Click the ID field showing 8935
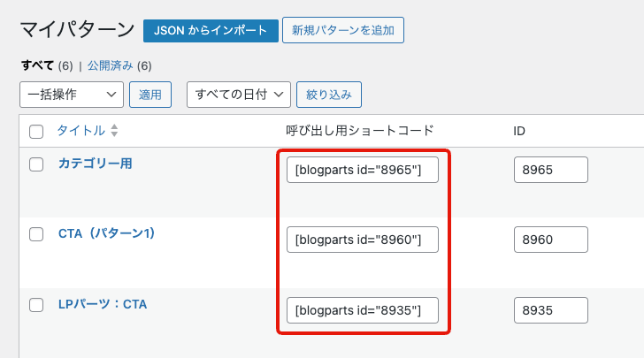The height and width of the screenshot is (358, 644). point(550,310)
